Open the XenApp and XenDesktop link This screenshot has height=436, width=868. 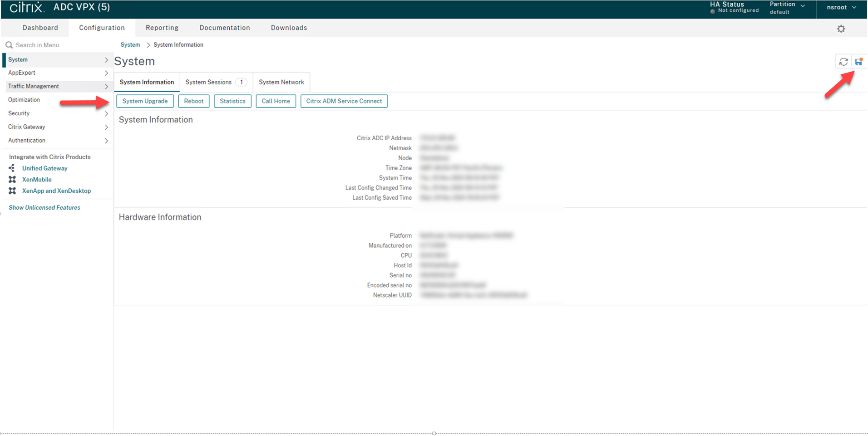point(56,191)
